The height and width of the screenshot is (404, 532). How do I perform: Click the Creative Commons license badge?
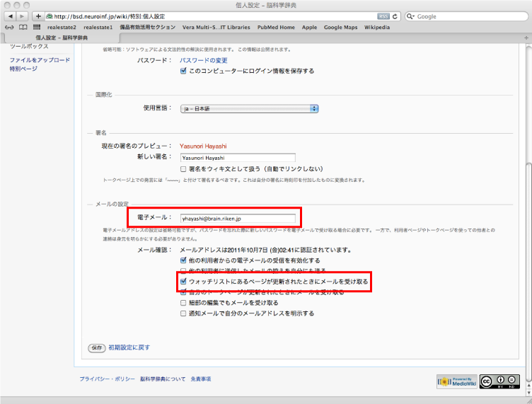(495, 381)
